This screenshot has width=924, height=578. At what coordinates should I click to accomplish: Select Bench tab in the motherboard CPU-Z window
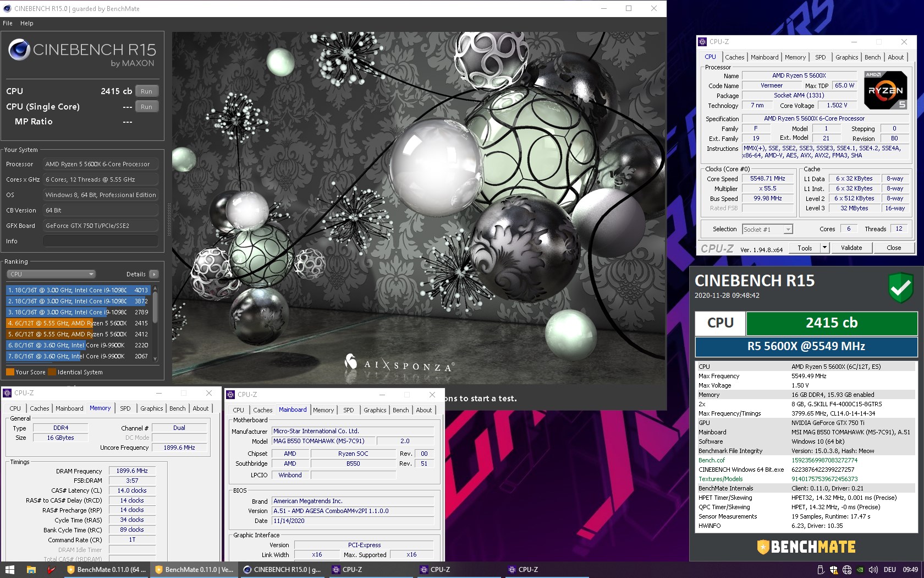click(x=400, y=410)
